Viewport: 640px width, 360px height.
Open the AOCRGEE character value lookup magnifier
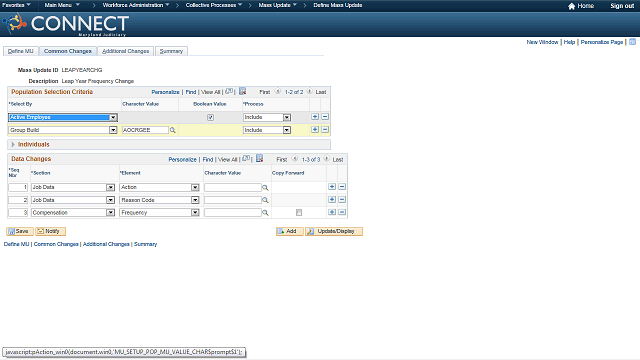(x=173, y=130)
